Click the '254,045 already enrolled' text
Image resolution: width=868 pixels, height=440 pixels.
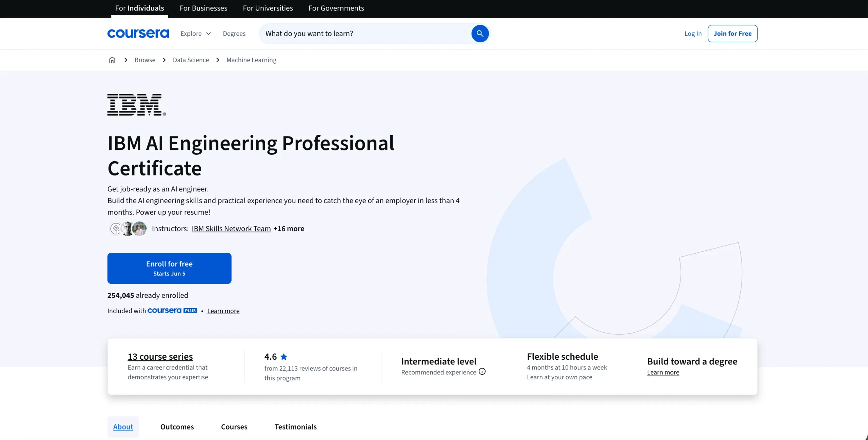148,295
